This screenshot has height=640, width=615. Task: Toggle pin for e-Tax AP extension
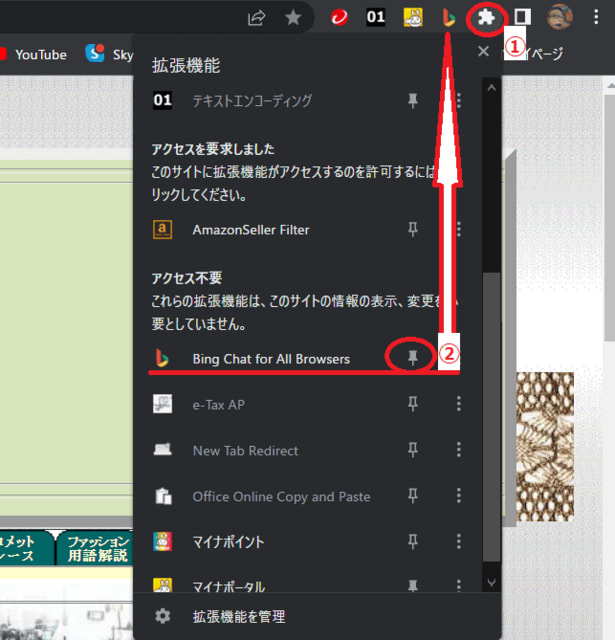click(x=413, y=404)
